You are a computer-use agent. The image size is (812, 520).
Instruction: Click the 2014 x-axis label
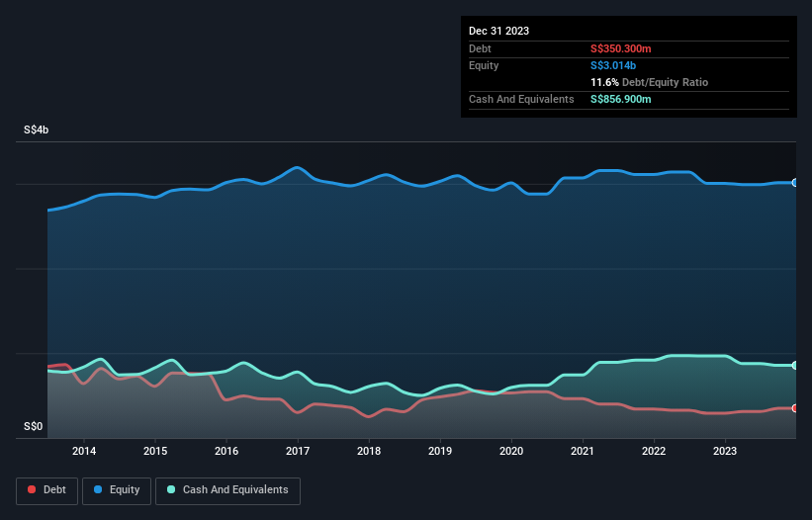point(84,452)
